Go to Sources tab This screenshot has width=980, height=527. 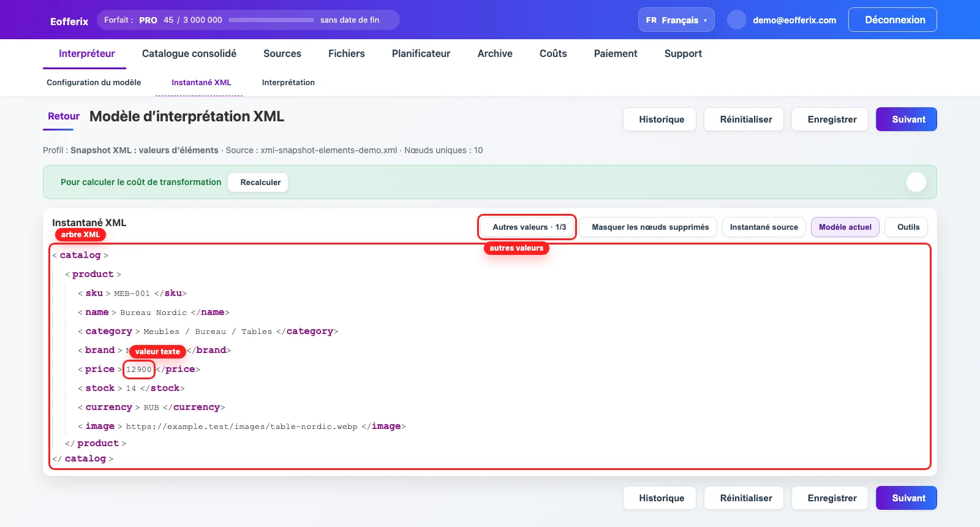tap(282, 53)
